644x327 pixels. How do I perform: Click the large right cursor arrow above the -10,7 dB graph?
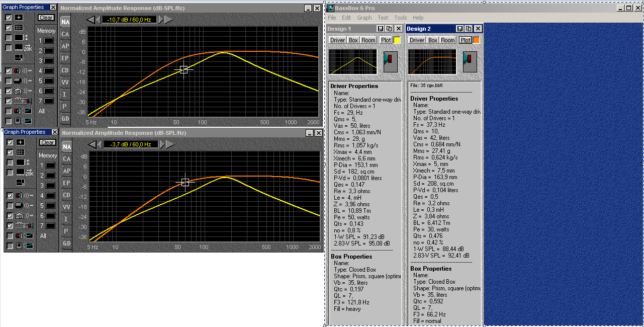point(169,19)
